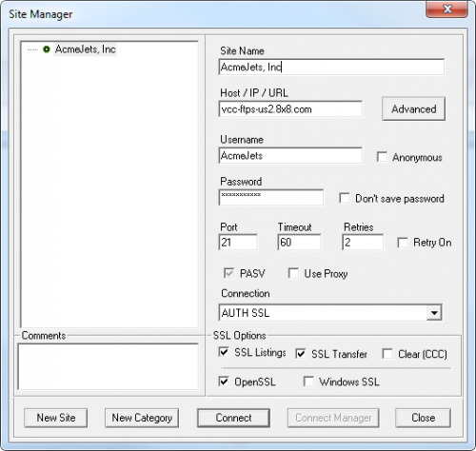Screen dimensions: 476x451
Task: Switch to Windows SSL checkbox
Action: [x=308, y=382]
